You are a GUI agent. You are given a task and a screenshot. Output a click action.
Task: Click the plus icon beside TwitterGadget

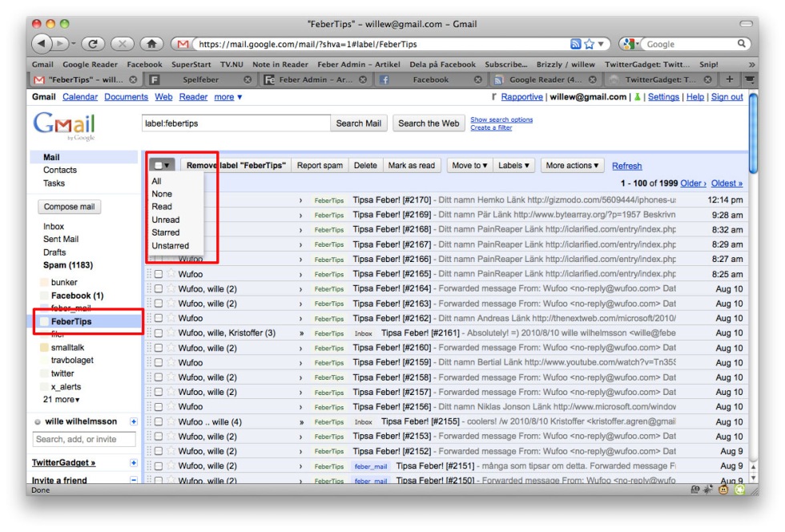point(134,463)
